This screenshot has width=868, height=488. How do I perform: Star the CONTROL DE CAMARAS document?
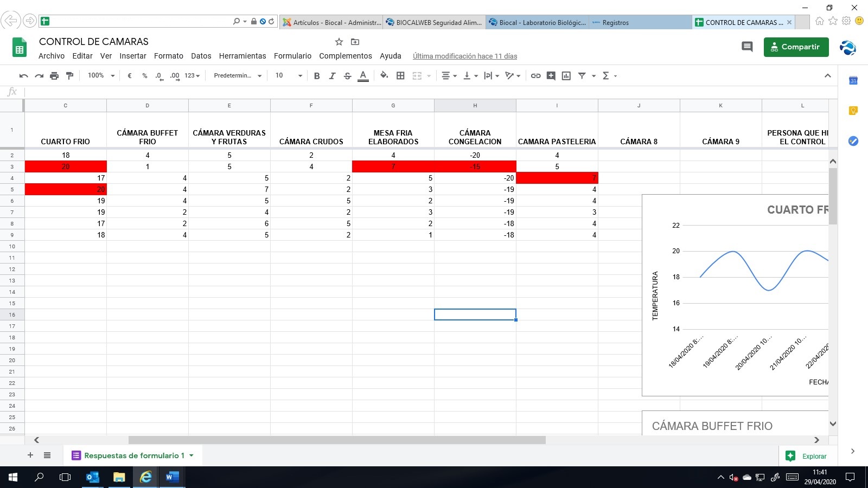[339, 42]
